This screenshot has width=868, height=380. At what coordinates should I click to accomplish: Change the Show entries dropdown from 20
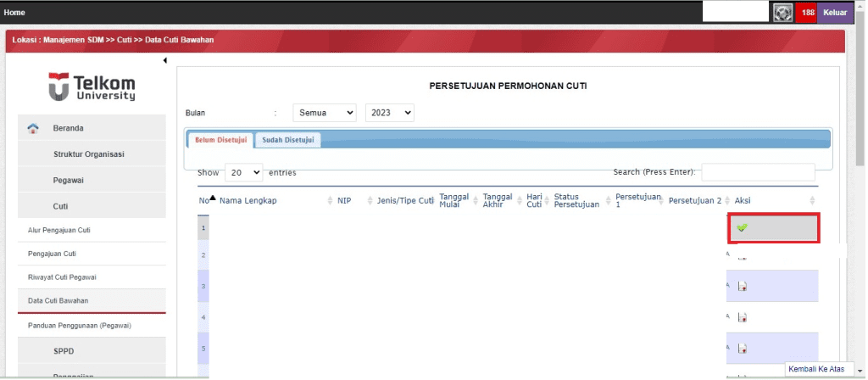[x=243, y=173]
